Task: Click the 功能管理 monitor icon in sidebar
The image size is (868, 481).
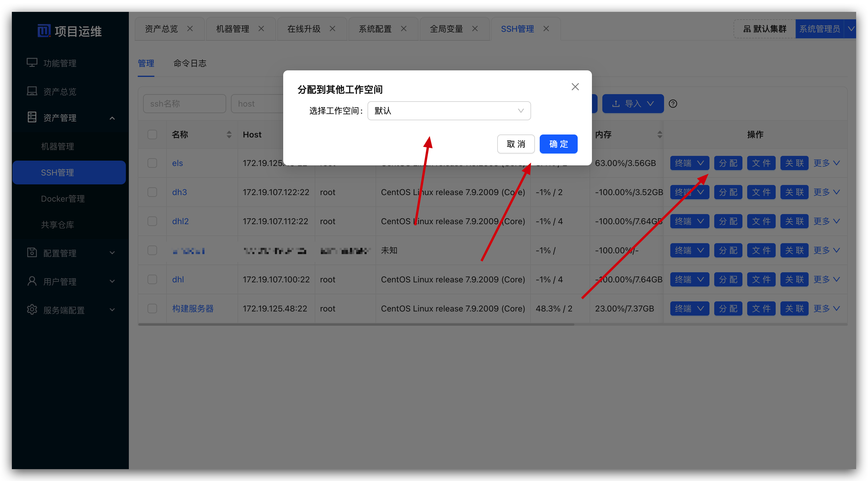Action: (32, 63)
